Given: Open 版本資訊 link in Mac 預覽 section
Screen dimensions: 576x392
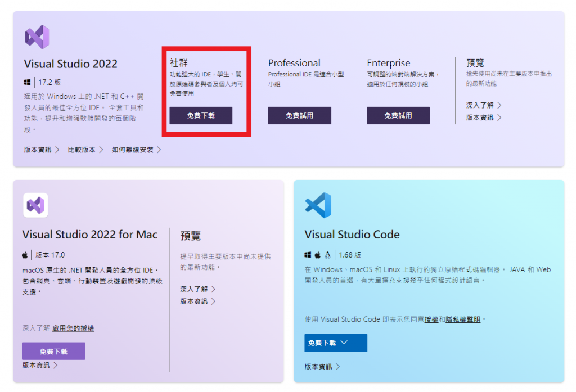Looking at the screenshot, I should pyautogui.click(x=197, y=301).
